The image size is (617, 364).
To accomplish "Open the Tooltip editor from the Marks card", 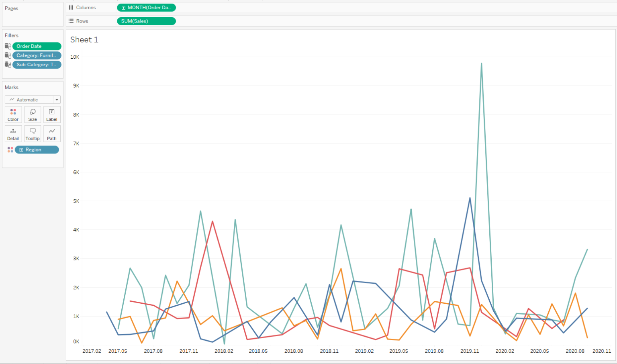I will coord(32,134).
